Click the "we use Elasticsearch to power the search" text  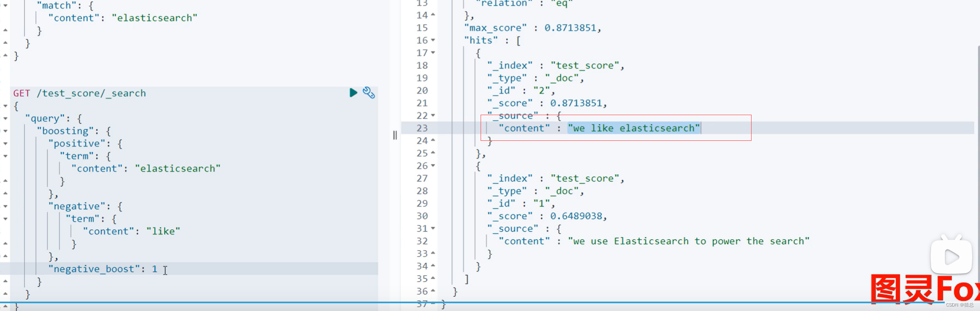[688, 241]
